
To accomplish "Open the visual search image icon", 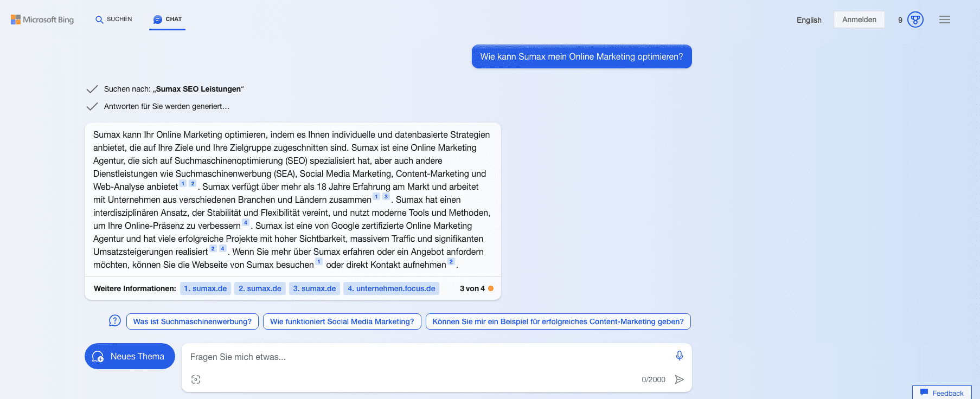I will 196,379.
